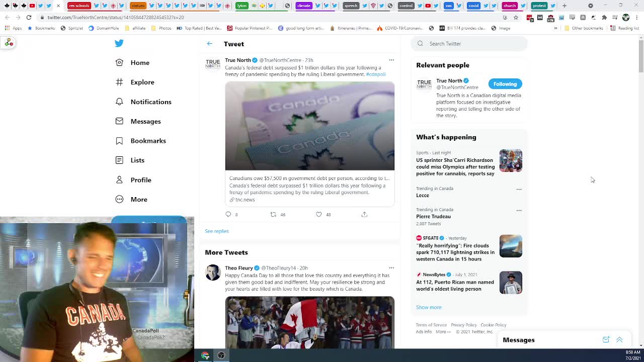Open Terms of Service link

click(x=431, y=325)
